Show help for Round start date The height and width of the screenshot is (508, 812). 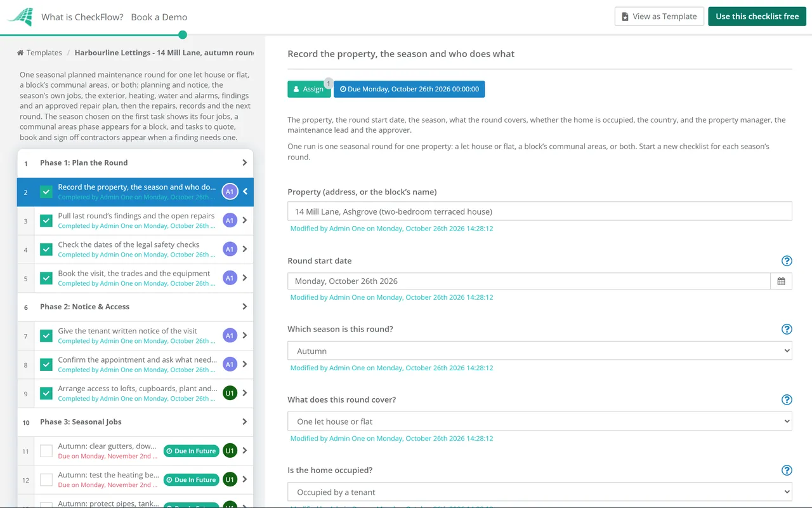(787, 261)
